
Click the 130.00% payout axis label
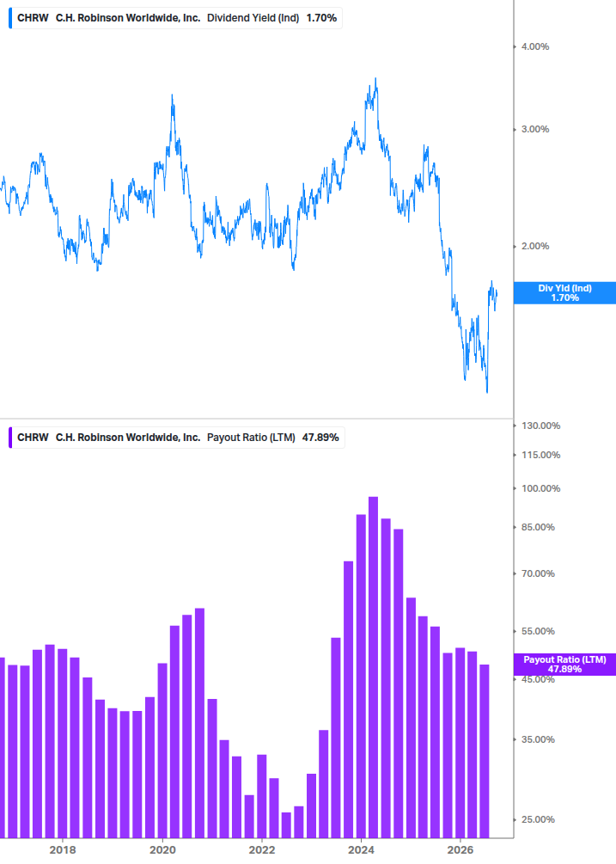tap(540, 426)
